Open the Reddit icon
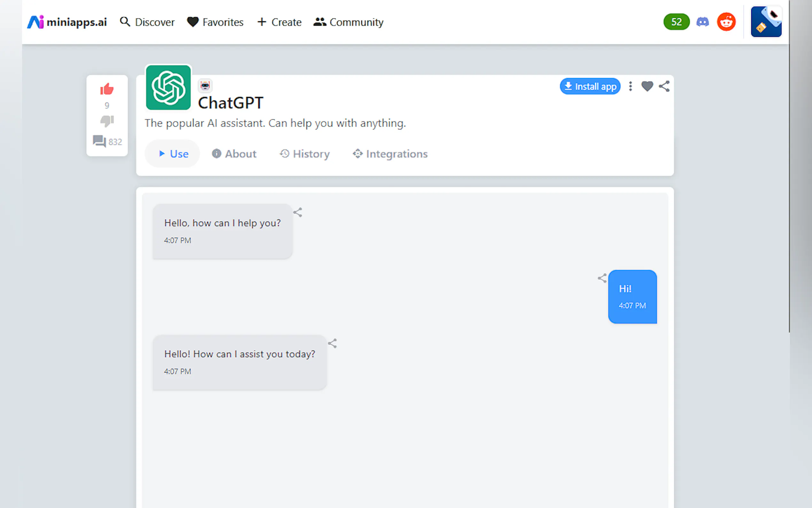The width and height of the screenshot is (812, 508). pos(726,21)
